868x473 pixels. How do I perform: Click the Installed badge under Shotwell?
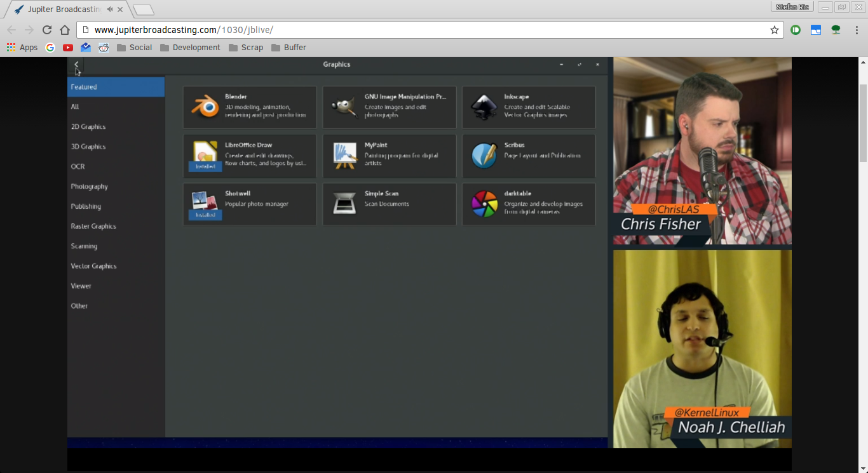pos(205,215)
